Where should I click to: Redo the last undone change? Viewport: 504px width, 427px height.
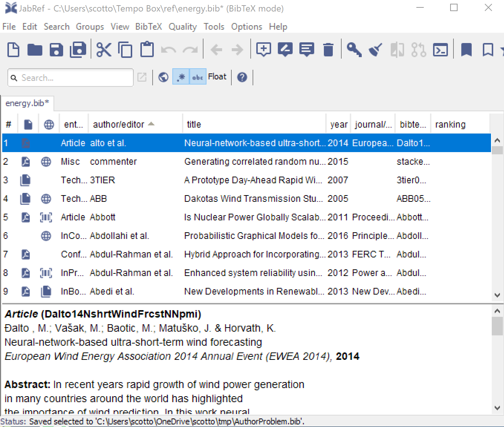coord(190,50)
